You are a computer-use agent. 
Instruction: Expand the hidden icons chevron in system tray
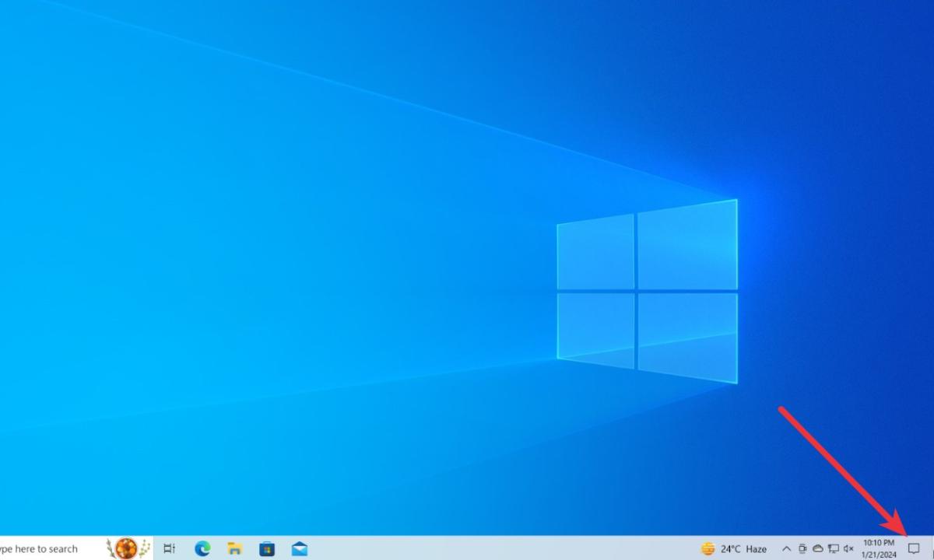(787, 548)
